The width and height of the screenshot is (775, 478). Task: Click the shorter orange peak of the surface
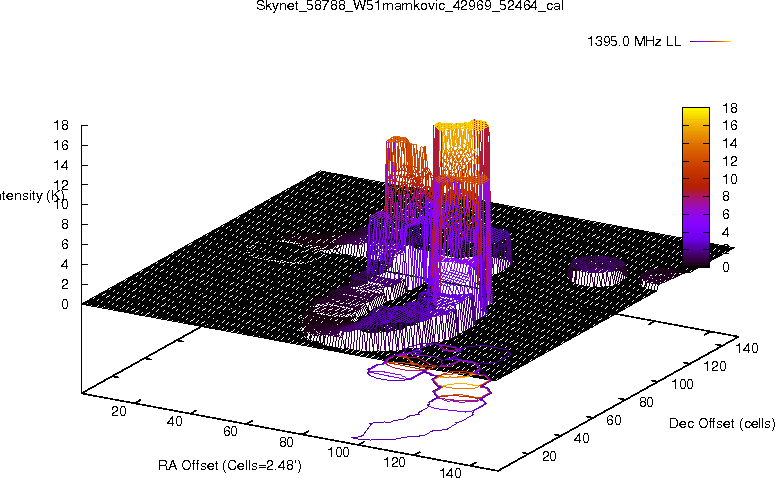pos(406,161)
